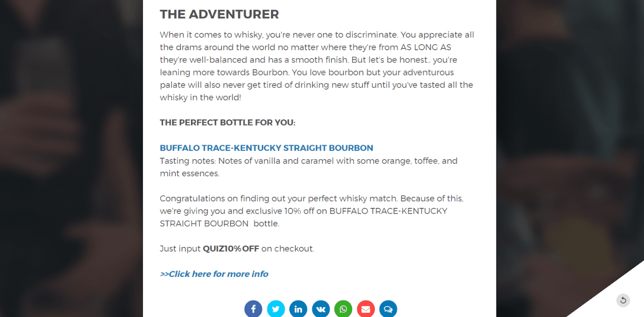The image size is (644, 317).
Task: Share the result on LinkedIn
Action: coord(298,309)
